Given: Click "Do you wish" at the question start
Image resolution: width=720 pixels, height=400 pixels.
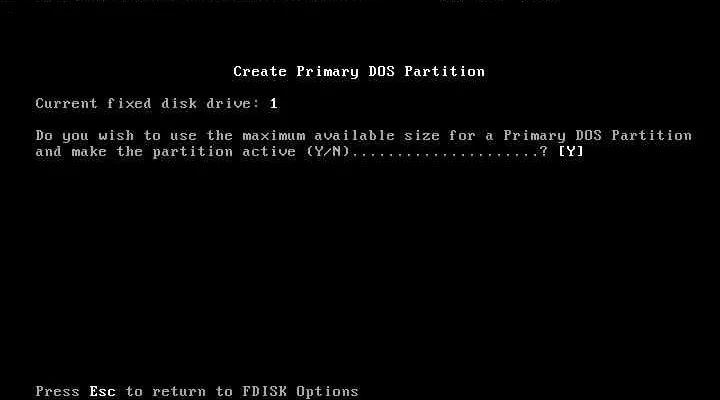Looking at the screenshot, I should click(x=85, y=135).
